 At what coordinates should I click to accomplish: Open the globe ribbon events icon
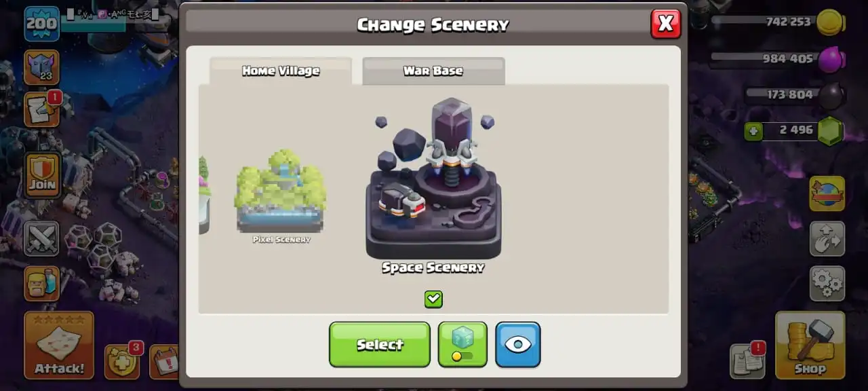point(827,193)
